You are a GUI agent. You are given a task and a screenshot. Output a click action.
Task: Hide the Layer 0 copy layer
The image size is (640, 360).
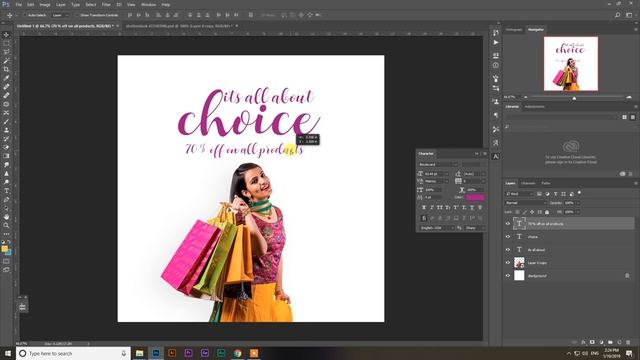point(508,263)
